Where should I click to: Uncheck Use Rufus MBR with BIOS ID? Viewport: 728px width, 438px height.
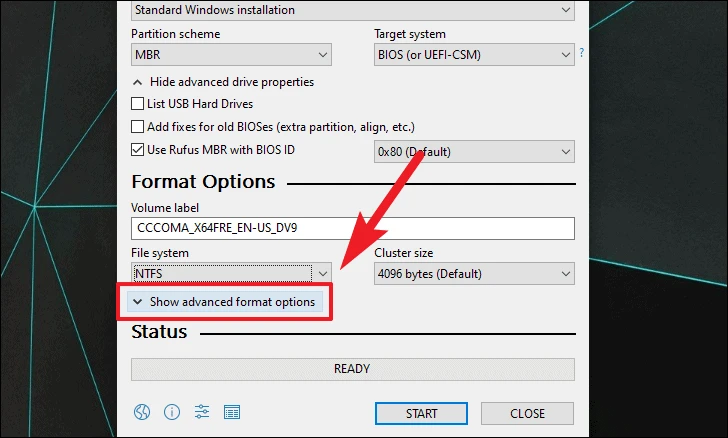[137, 150]
